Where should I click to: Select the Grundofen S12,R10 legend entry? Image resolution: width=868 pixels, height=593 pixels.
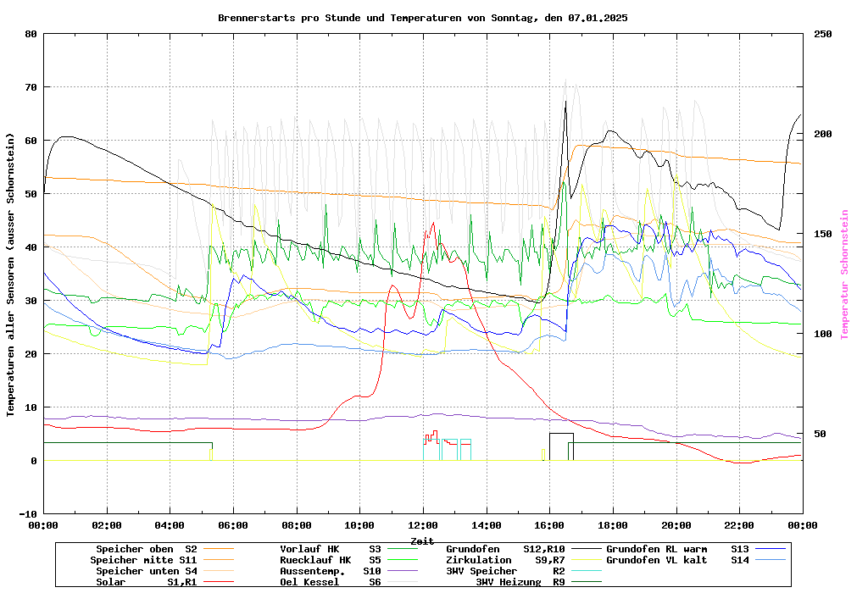pyautogui.click(x=505, y=549)
